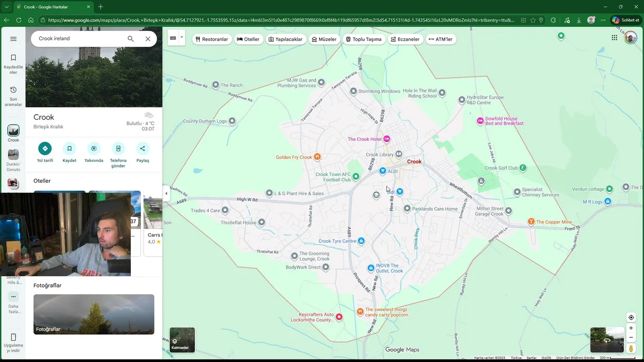Image resolution: width=644 pixels, height=362 pixels.
Task: Click the browser refresh button
Action: tap(19, 20)
